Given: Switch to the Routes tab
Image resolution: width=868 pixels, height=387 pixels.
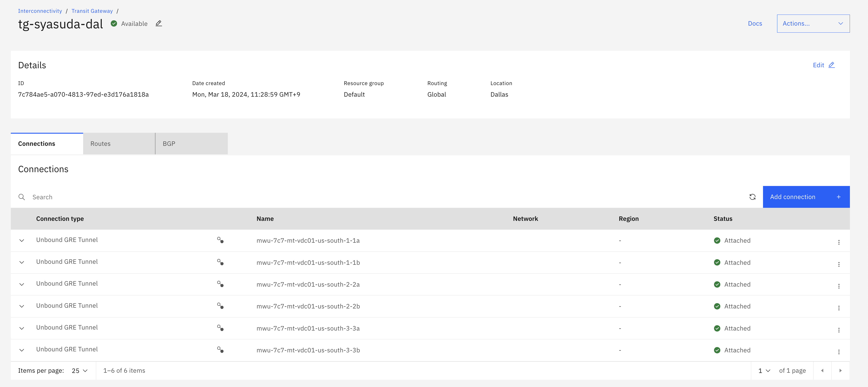Looking at the screenshot, I should click(119, 144).
